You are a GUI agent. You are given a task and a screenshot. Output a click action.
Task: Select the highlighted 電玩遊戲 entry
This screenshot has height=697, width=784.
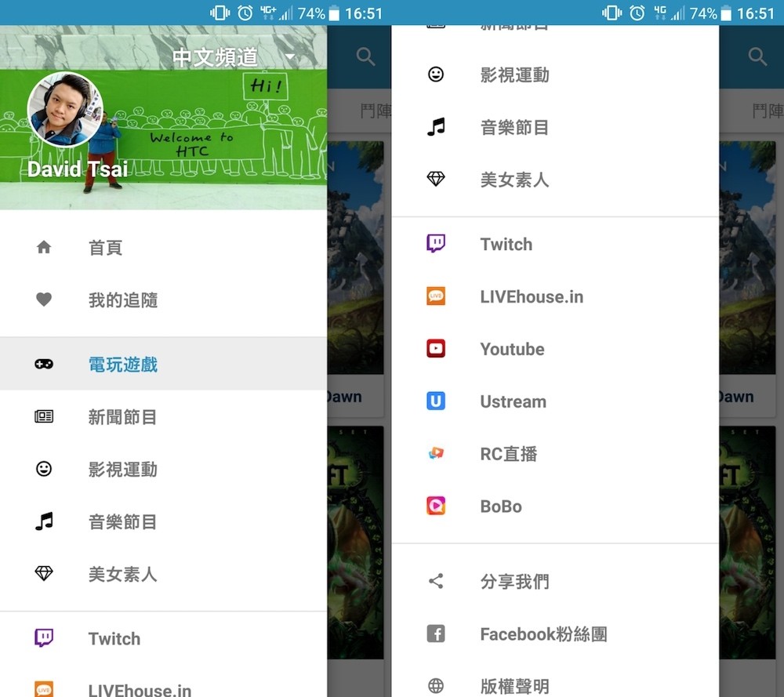point(164,364)
